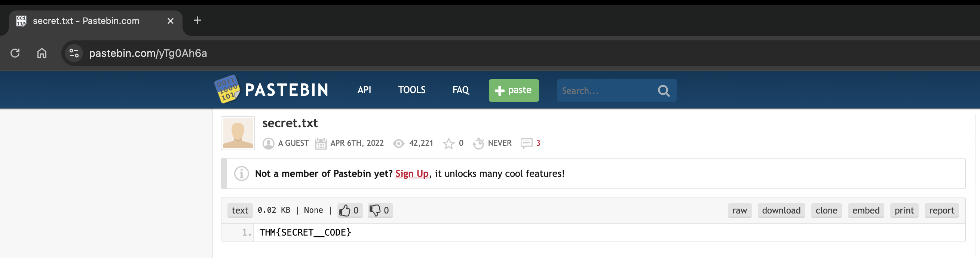Click the green paste button
980x258 pixels.
[x=514, y=90]
